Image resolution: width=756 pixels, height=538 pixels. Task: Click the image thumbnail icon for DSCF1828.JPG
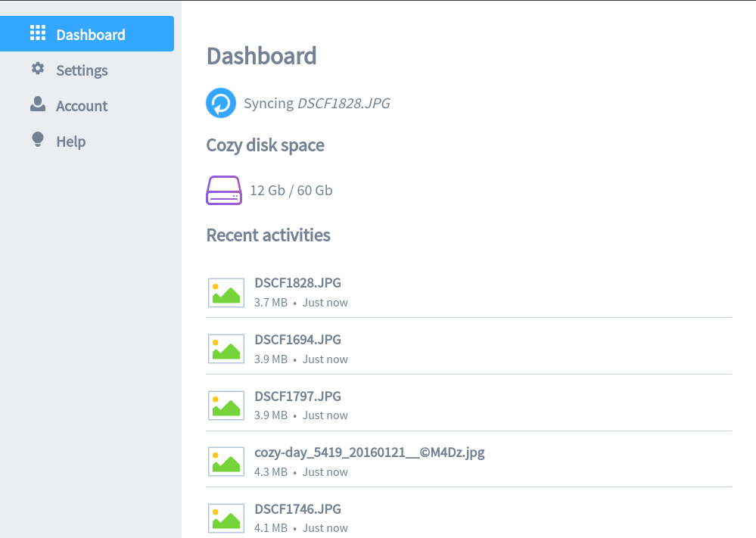[x=226, y=293]
